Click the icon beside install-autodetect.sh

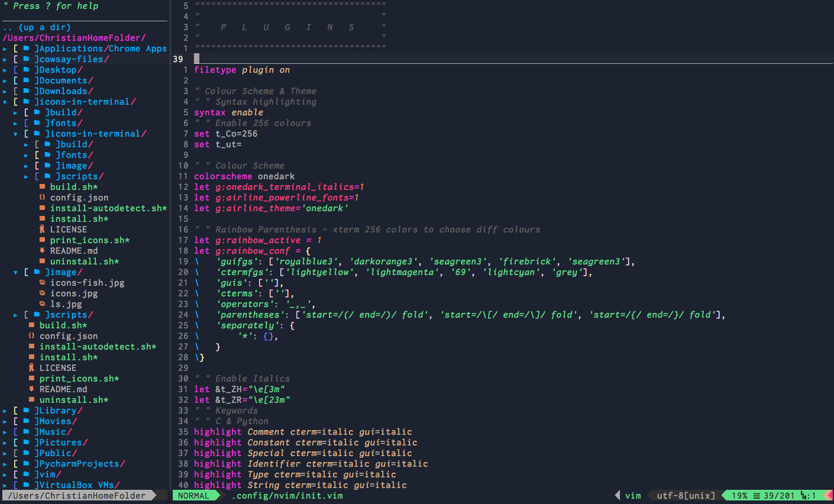tap(41, 208)
